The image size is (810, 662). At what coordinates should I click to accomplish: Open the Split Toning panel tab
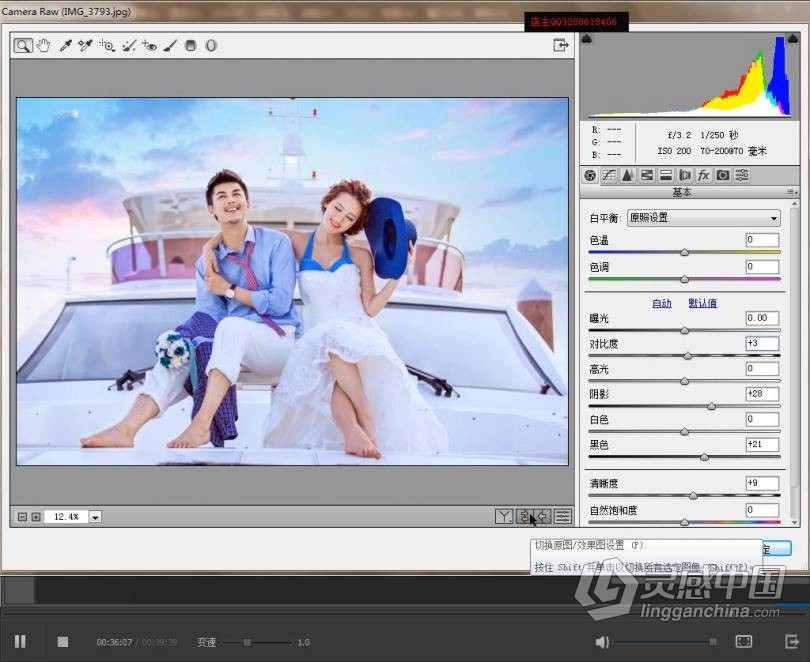[x=666, y=176]
